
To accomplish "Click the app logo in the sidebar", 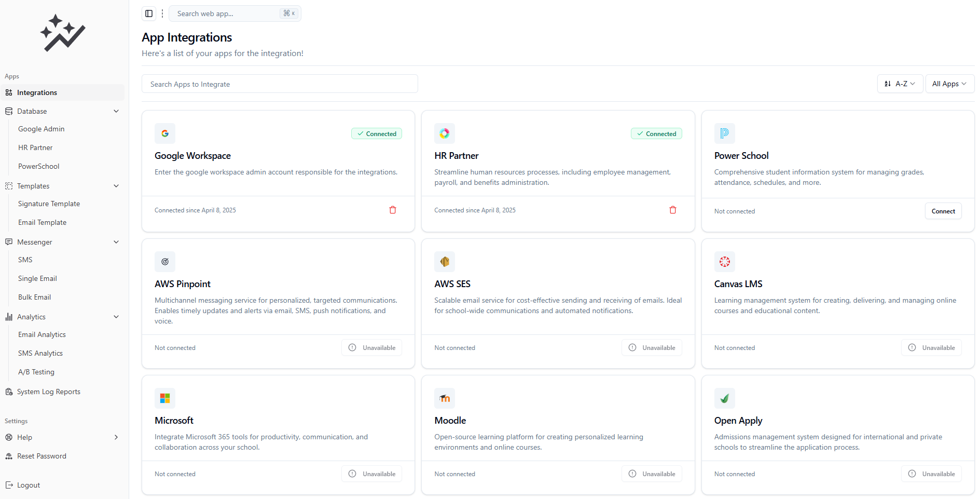I will [63, 33].
